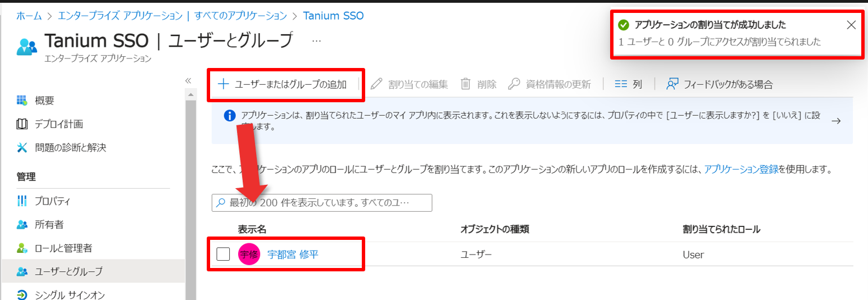Click アプリケーションの割り当てが成功しました notification title
This screenshot has width=868, height=300.
pos(710,25)
